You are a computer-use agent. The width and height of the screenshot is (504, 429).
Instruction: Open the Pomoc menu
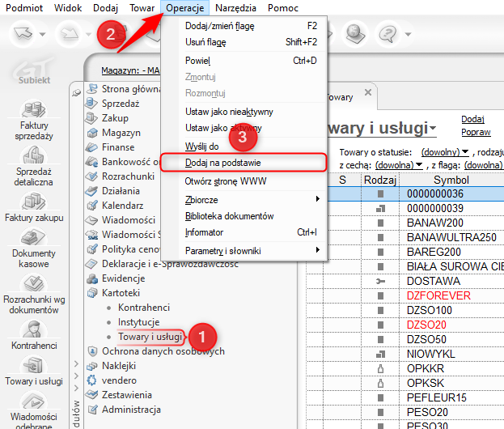(x=283, y=8)
